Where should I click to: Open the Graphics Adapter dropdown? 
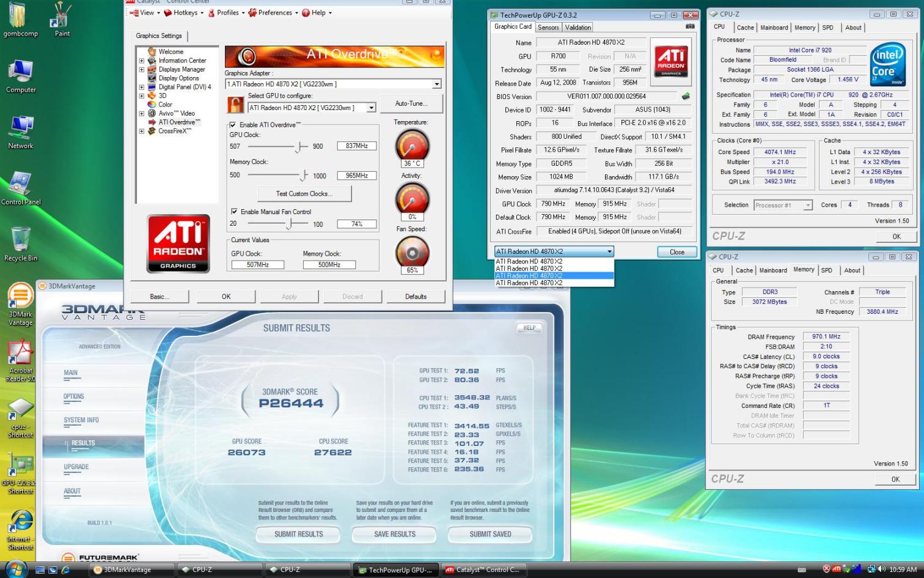(x=436, y=84)
